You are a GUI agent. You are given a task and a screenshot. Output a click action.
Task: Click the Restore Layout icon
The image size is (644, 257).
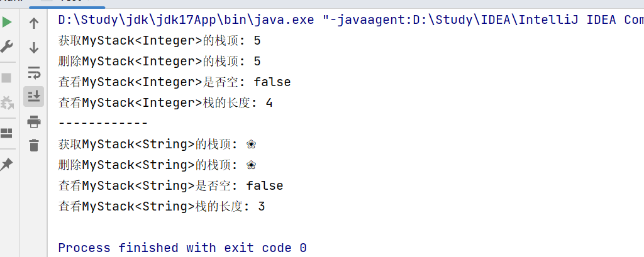coord(7,133)
